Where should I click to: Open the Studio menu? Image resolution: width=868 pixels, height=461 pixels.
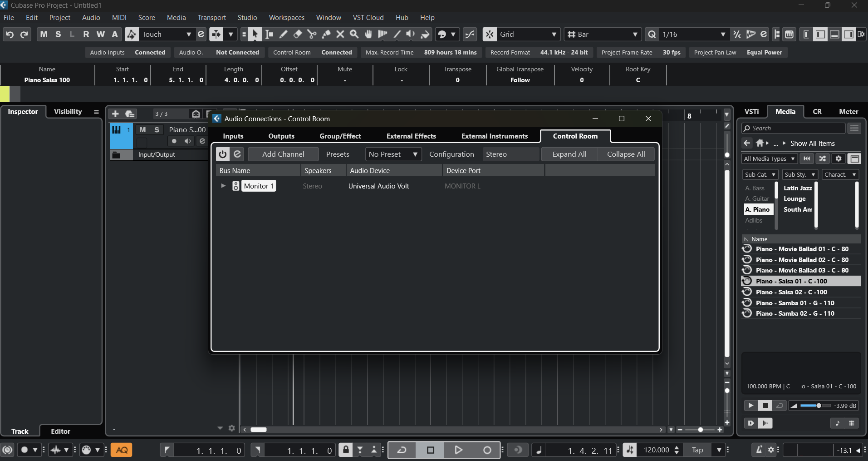[247, 18]
